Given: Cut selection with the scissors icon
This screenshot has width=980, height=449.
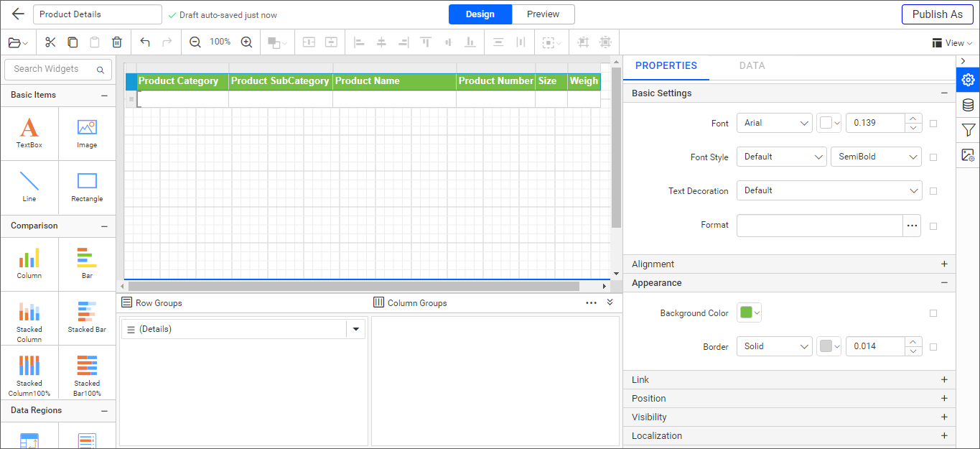Looking at the screenshot, I should point(50,42).
